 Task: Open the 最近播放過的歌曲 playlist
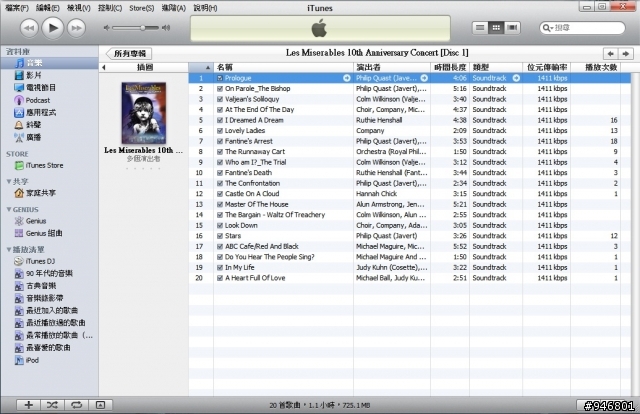[x=50, y=323]
